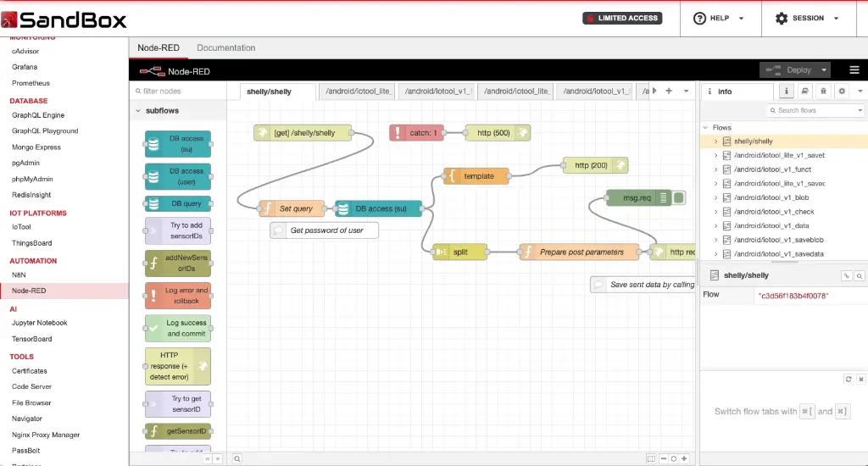Image resolution: width=868 pixels, height=466 pixels.
Task: Close the tips box
Action: [861, 379]
